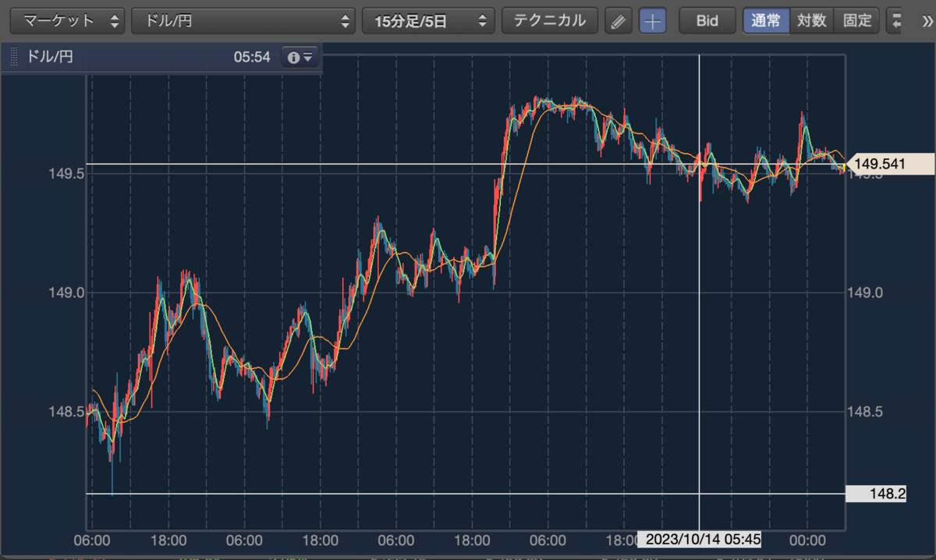Click the swap arrows toolbar icon
The height and width of the screenshot is (560, 936).
tap(895, 21)
